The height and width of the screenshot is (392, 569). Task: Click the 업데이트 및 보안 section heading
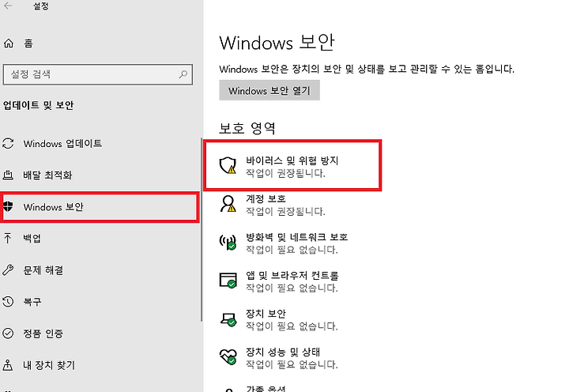[x=39, y=105]
